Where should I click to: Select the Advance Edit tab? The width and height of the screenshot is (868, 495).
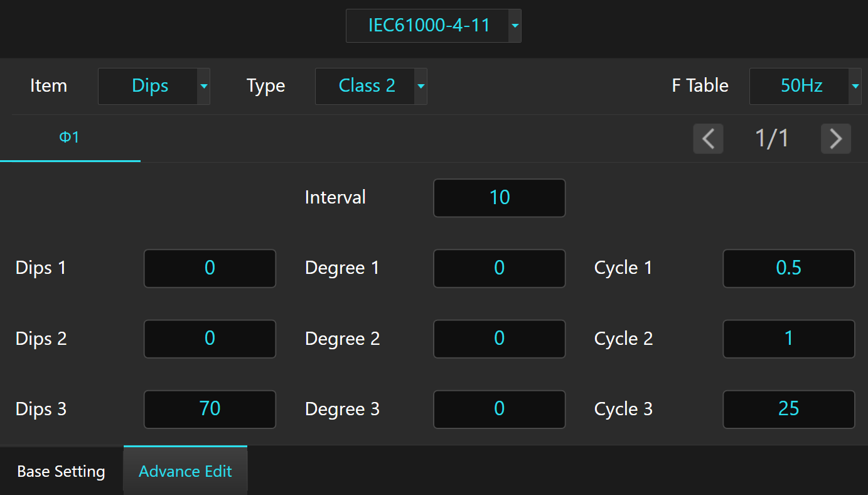(185, 471)
